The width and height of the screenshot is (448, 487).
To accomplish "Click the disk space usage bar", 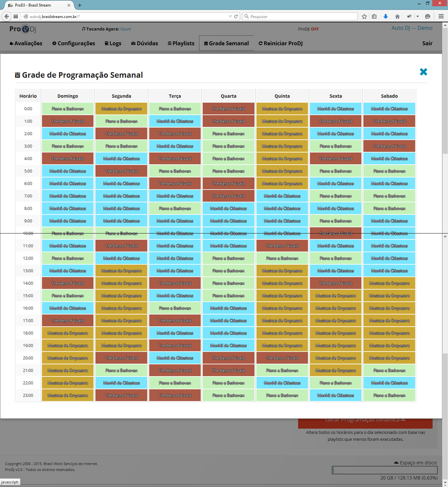I will pos(385,470).
